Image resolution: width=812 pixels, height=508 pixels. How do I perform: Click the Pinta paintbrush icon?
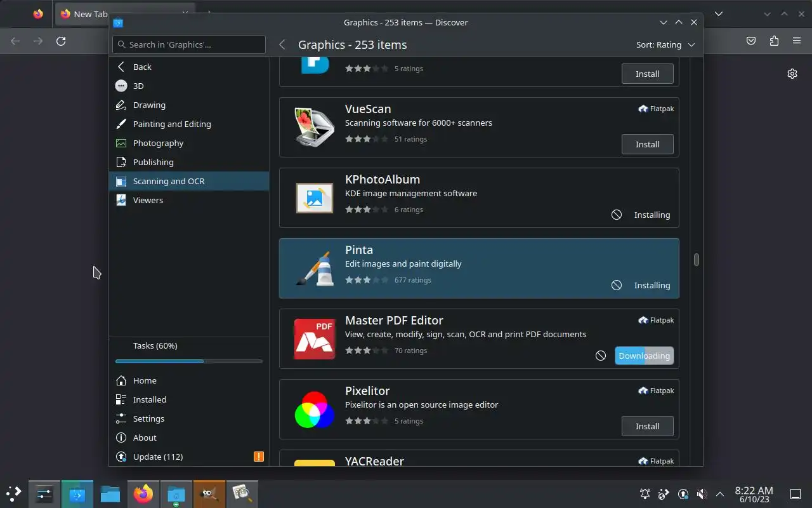(315, 268)
